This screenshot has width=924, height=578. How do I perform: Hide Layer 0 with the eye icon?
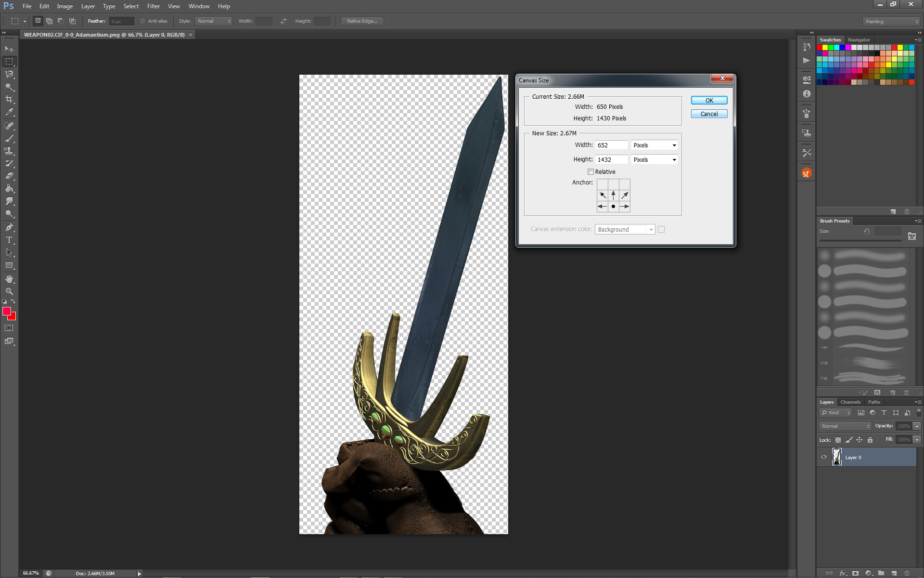click(824, 457)
